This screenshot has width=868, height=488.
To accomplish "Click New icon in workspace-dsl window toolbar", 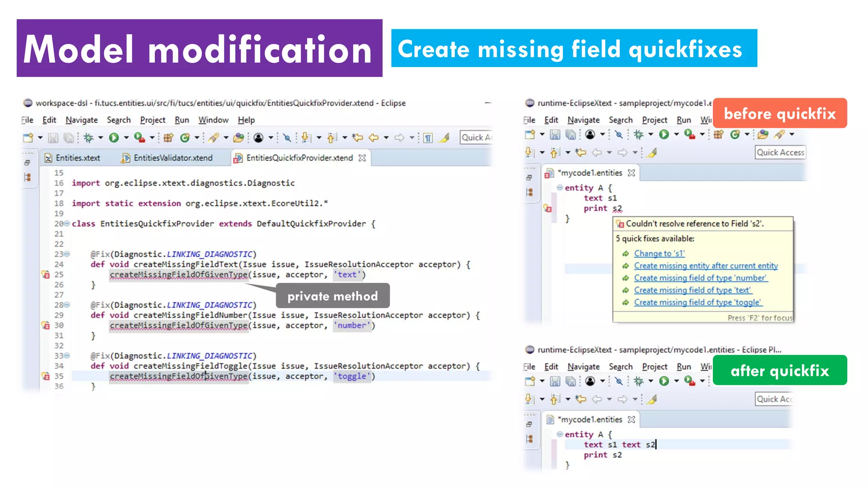I will pos(28,138).
